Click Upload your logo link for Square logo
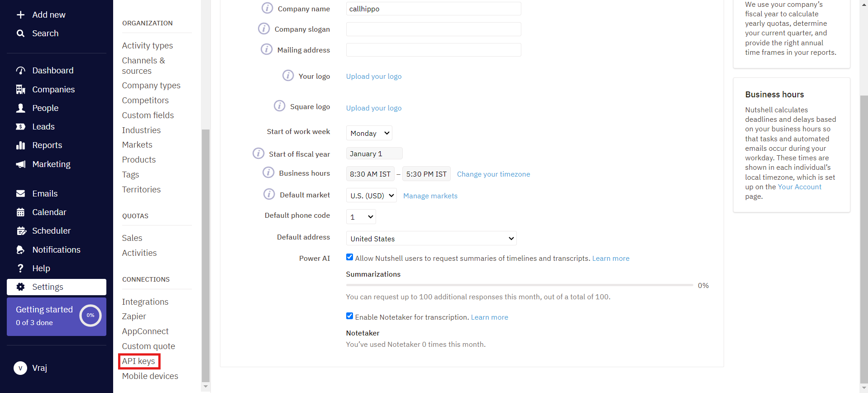 click(x=374, y=108)
